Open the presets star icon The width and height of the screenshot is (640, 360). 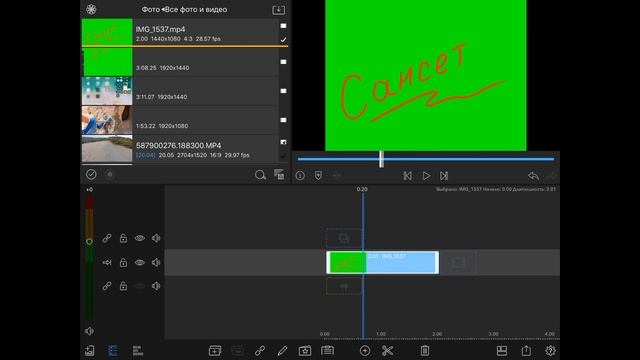304,351
